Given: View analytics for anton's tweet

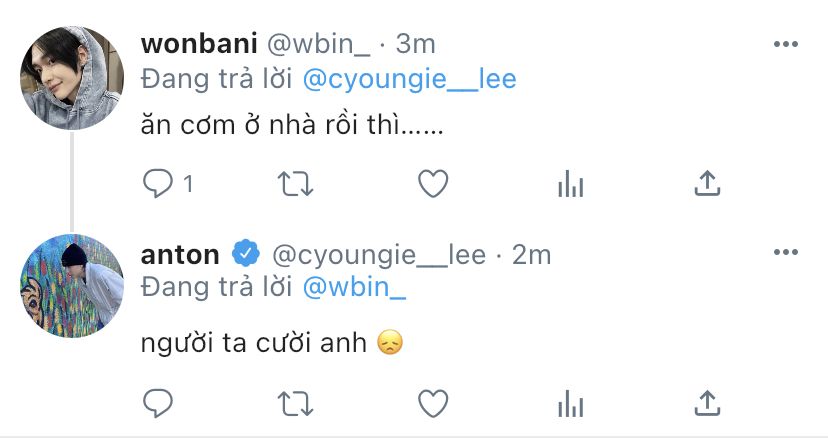Looking at the screenshot, I should point(570,404).
